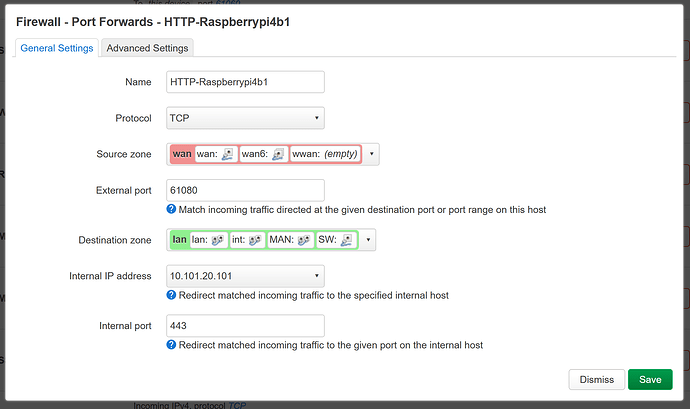Image resolution: width=690 pixels, height=409 pixels.
Task: Open the Protocol TCP dropdown
Action: point(245,118)
